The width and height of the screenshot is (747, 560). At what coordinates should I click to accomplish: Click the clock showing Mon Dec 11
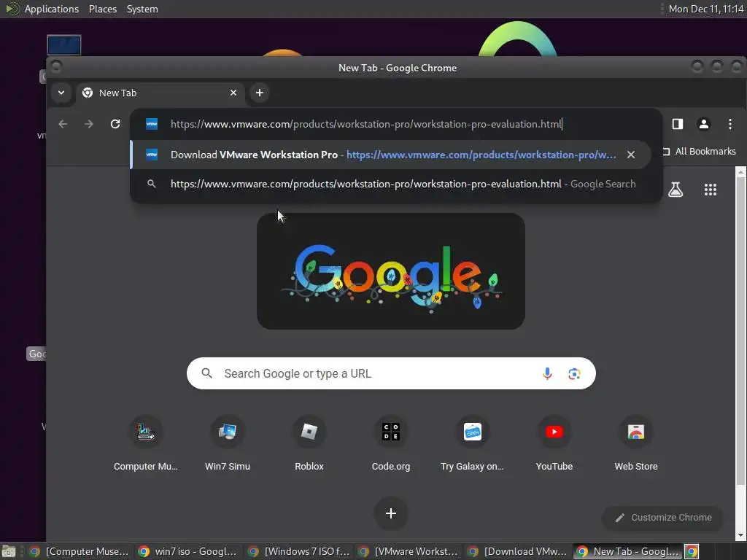(706, 9)
